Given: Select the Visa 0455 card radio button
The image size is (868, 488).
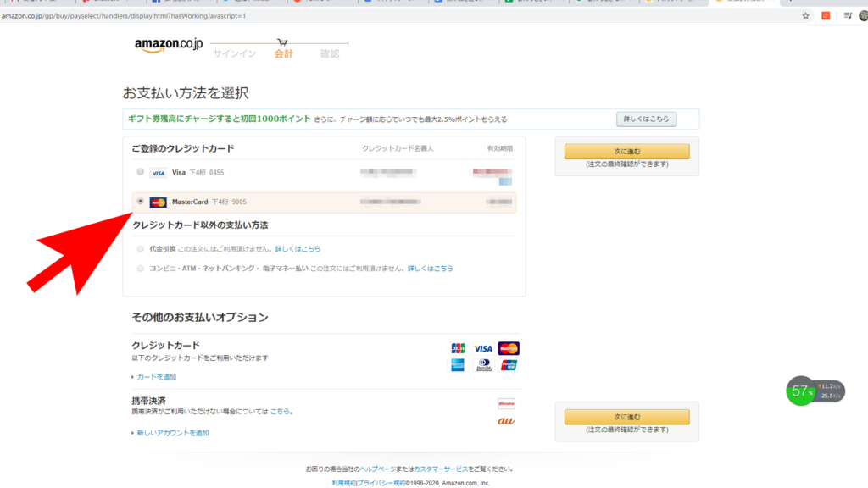Looking at the screenshot, I should click(140, 172).
